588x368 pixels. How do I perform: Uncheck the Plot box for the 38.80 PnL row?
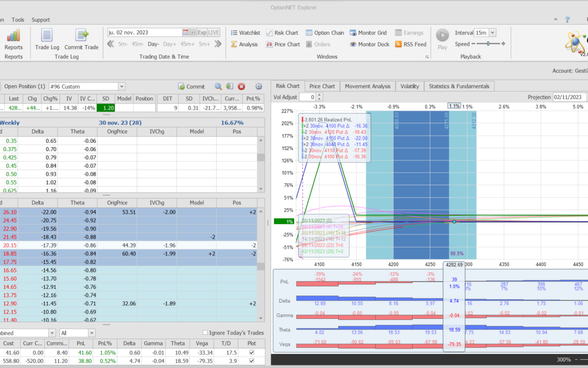(x=251, y=361)
